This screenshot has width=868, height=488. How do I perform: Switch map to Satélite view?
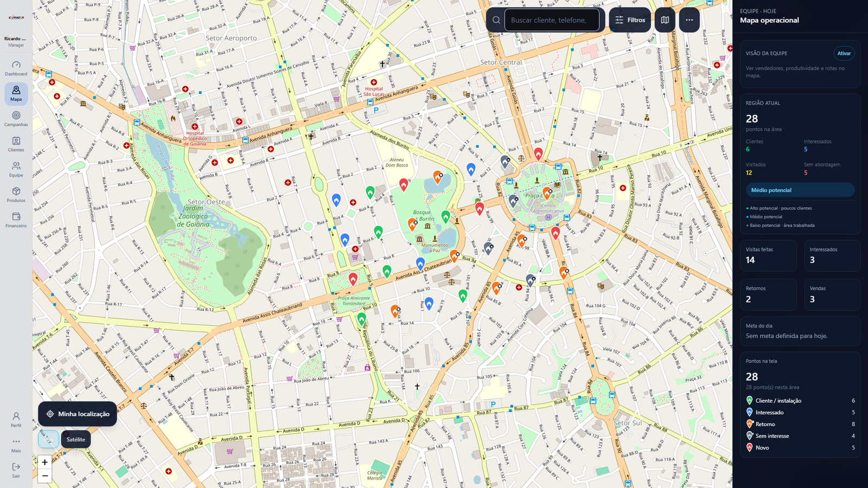click(x=76, y=439)
